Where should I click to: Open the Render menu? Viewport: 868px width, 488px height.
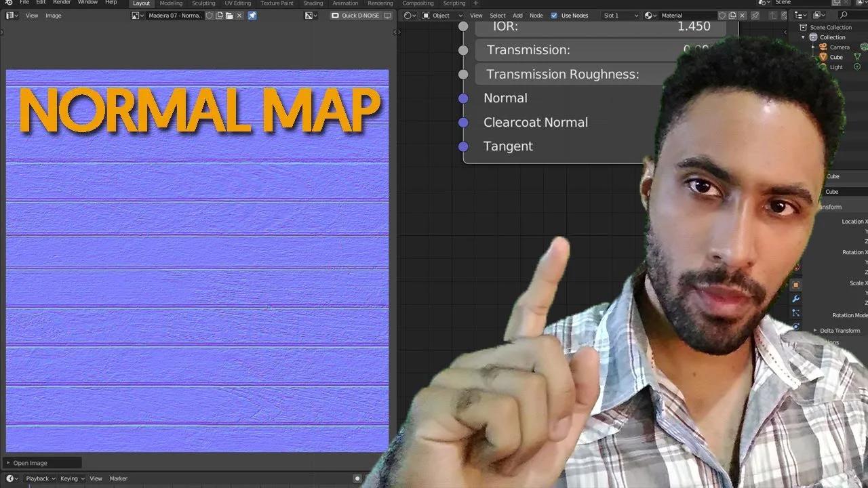[x=62, y=3]
